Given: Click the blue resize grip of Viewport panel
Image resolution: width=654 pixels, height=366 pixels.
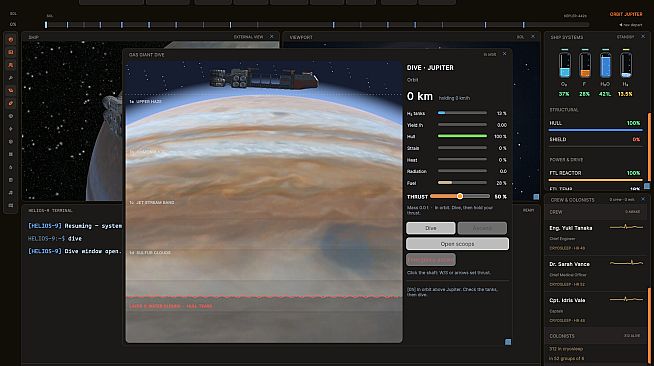Looking at the screenshot, I should tap(536, 197).
